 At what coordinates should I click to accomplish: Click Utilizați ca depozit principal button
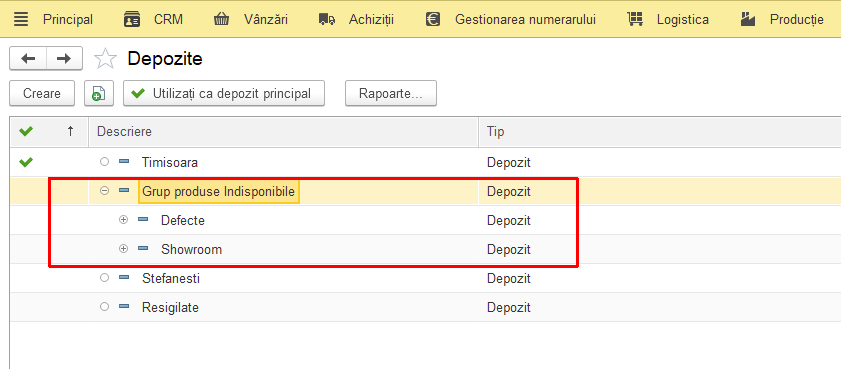(224, 93)
